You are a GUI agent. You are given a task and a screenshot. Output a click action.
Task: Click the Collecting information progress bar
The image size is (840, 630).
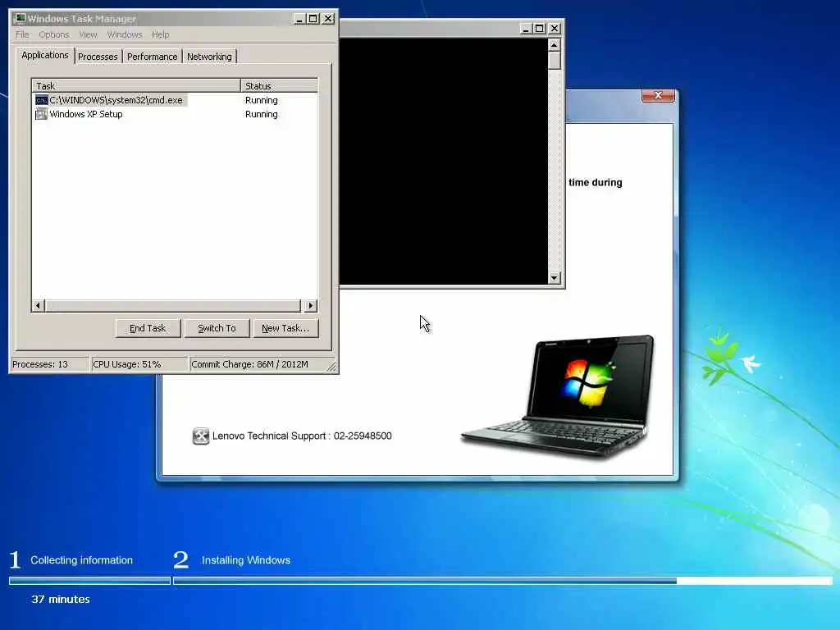point(89,581)
